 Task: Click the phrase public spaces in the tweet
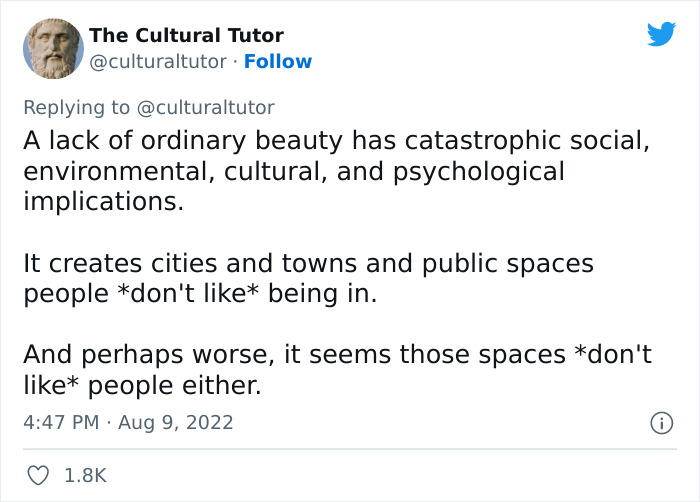pos(508,264)
